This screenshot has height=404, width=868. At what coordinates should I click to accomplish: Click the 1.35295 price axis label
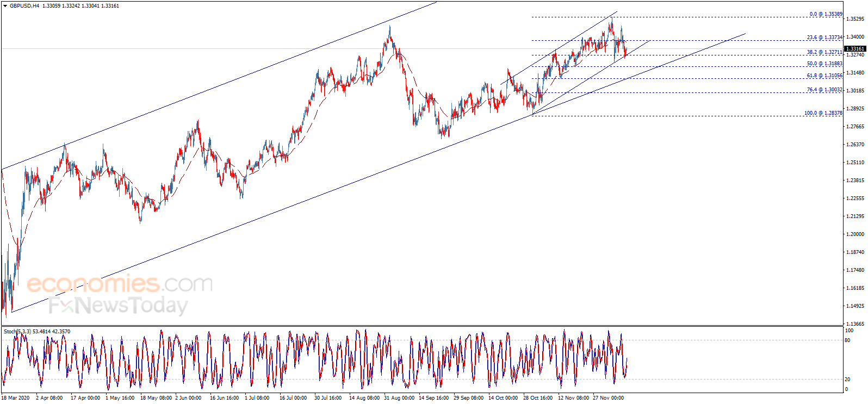tap(855, 19)
